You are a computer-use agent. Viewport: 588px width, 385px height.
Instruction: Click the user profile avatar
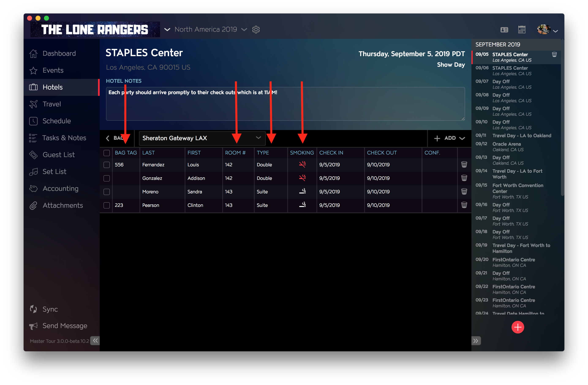543,30
